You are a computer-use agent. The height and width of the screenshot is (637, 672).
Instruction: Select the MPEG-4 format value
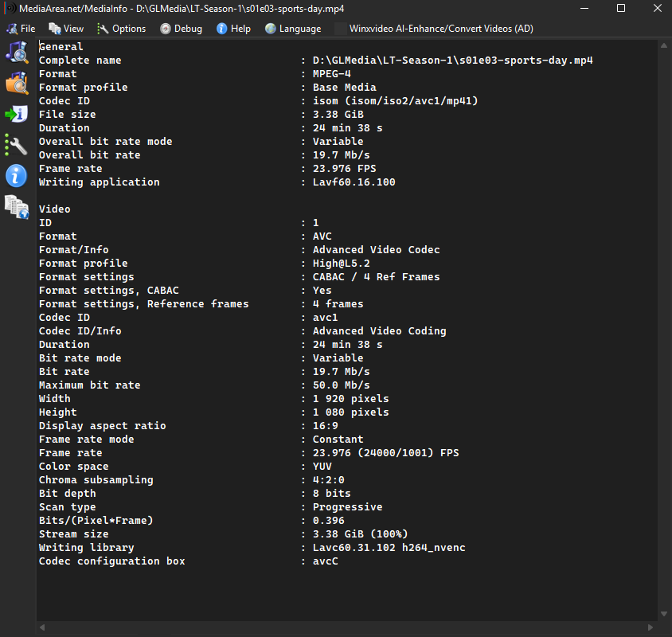[x=332, y=74]
